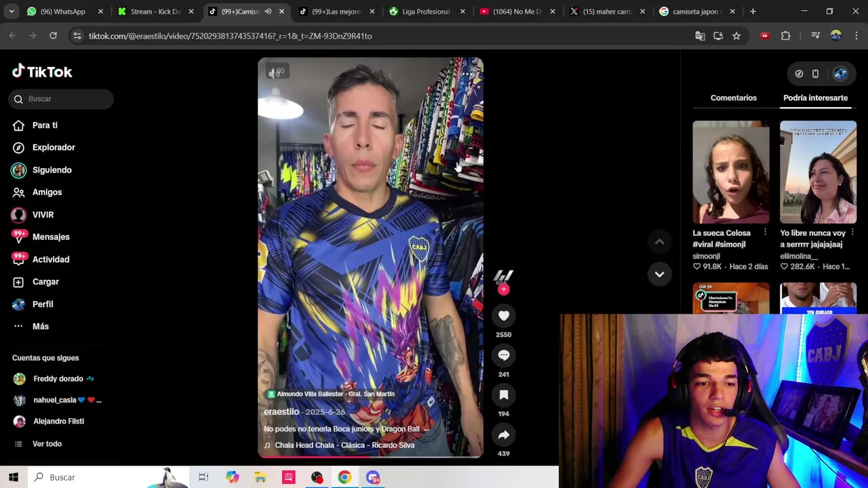Open the Actividad notifications

pyautogui.click(x=51, y=260)
